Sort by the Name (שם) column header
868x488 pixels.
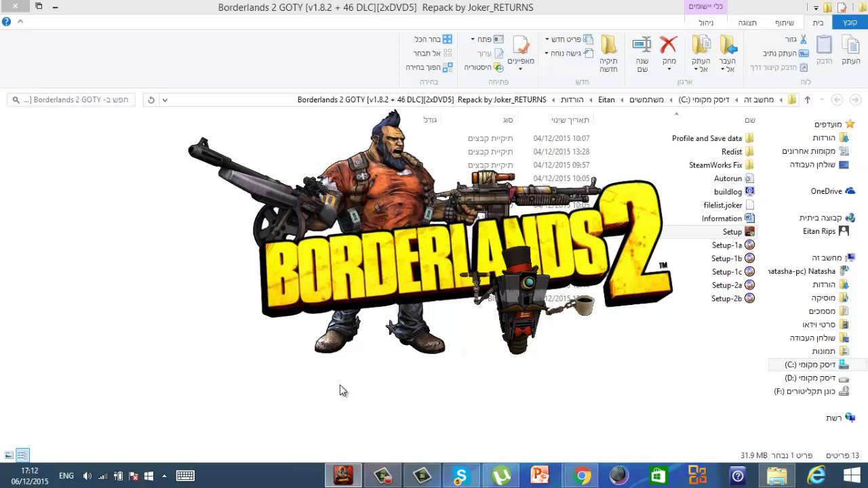pos(750,120)
